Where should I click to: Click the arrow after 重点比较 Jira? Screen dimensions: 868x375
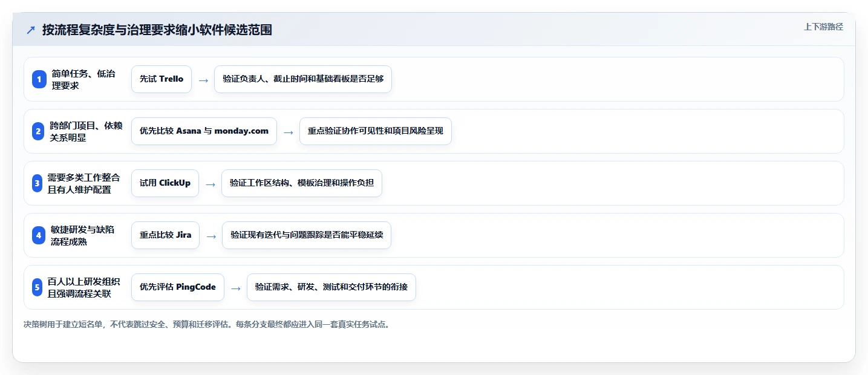point(211,236)
